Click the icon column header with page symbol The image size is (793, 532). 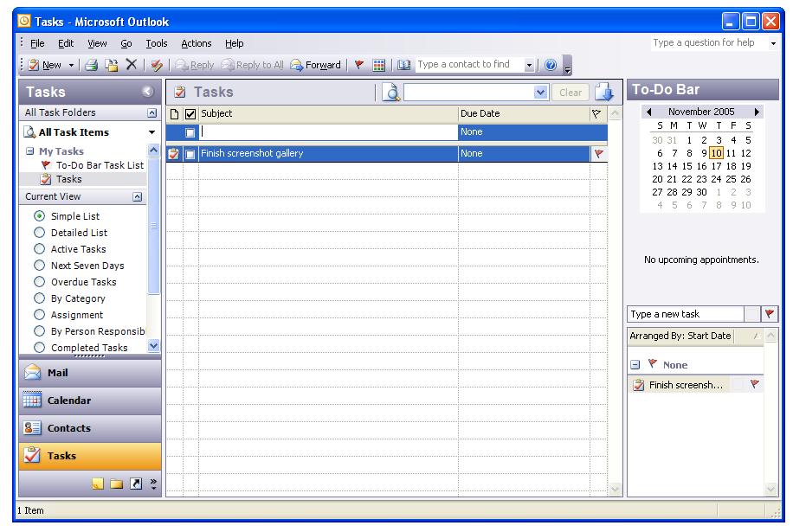tap(175, 113)
